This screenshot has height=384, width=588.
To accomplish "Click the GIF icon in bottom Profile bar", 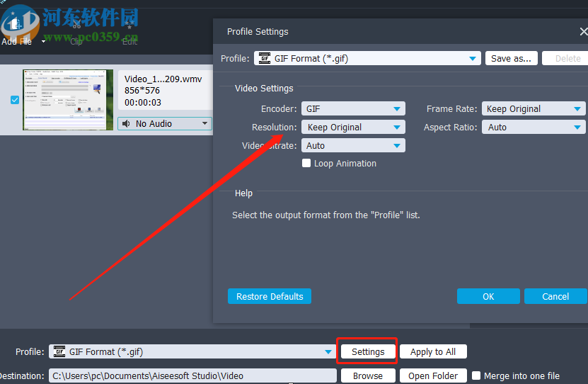I will tap(59, 351).
